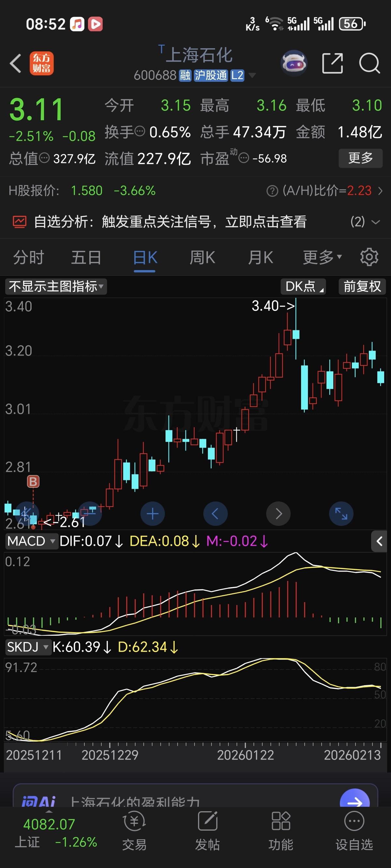391x868 pixels.
Task: Tap the current price 3.11
Action: 36,109
